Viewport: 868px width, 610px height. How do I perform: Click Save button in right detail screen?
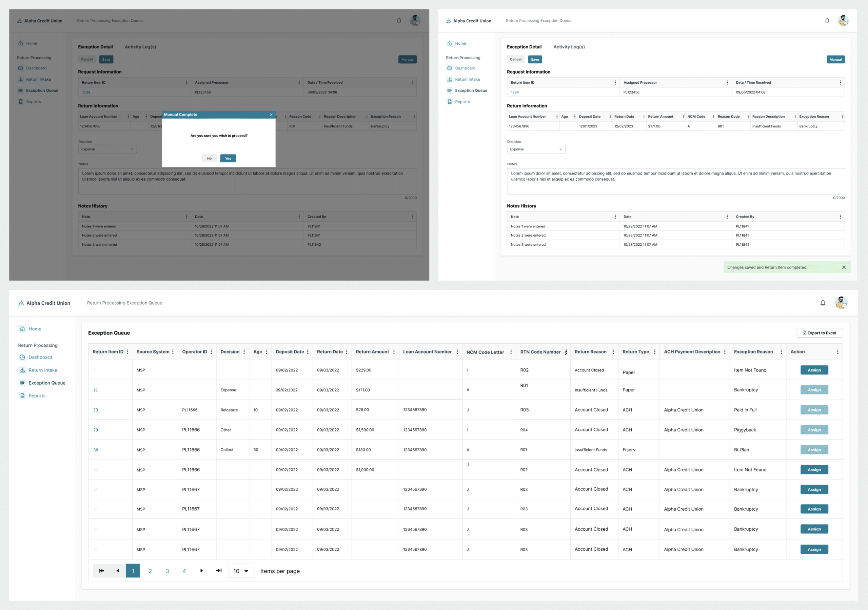[x=535, y=59]
